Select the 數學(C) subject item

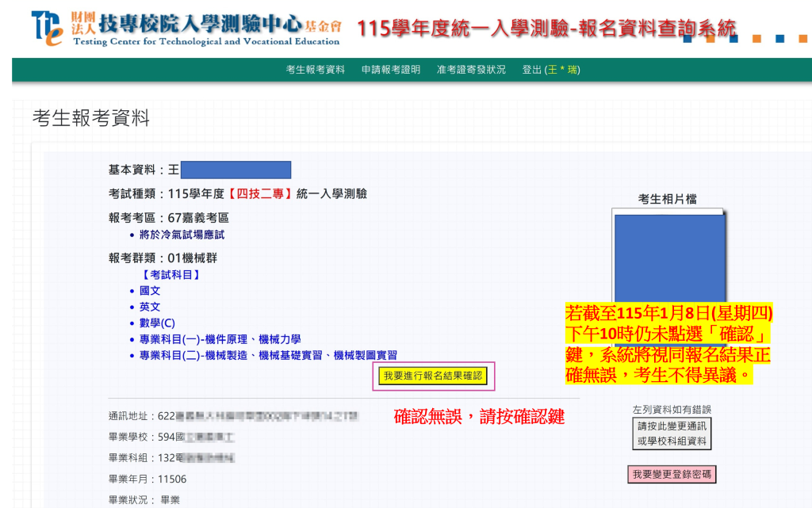157,323
